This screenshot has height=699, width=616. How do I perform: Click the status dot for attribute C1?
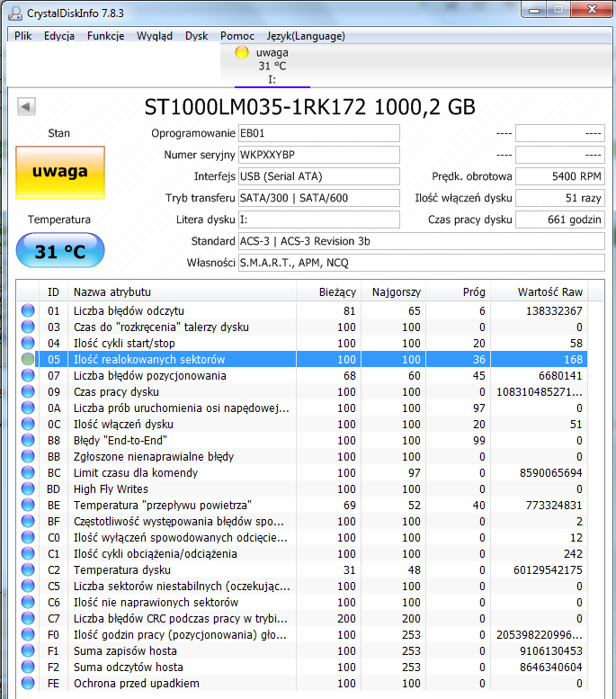click(28, 553)
